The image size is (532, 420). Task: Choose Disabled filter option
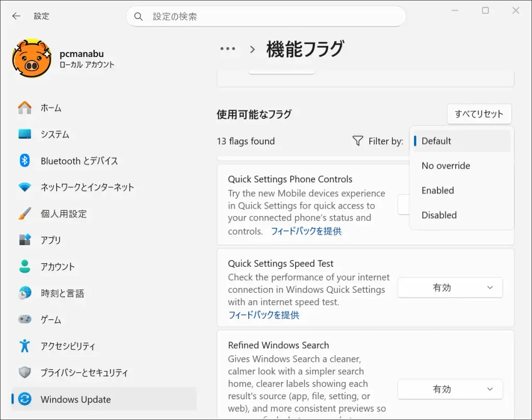pyautogui.click(x=461, y=215)
